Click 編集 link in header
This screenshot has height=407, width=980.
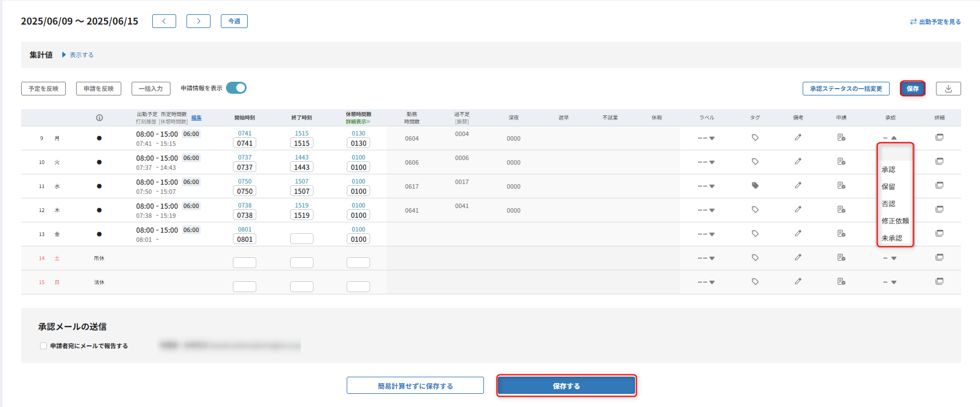(x=196, y=118)
